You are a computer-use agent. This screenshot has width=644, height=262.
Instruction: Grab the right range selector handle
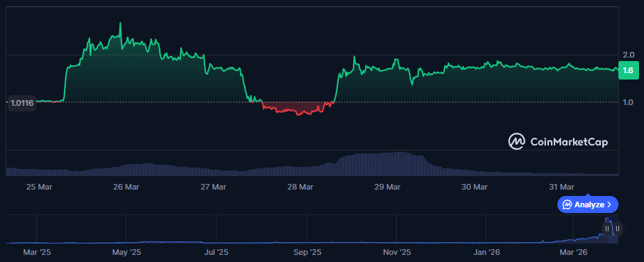click(x=618, y=229)
